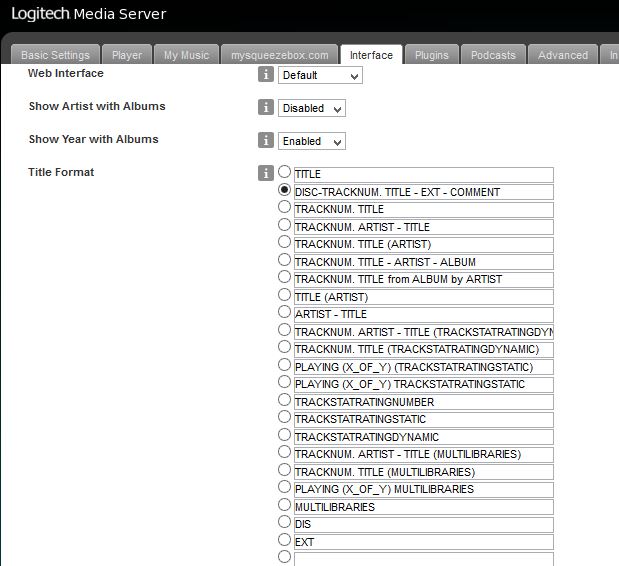Switch to the Basic Settings tab
Image resolution: width=619 pixels, height=566 pixels.
55,55
